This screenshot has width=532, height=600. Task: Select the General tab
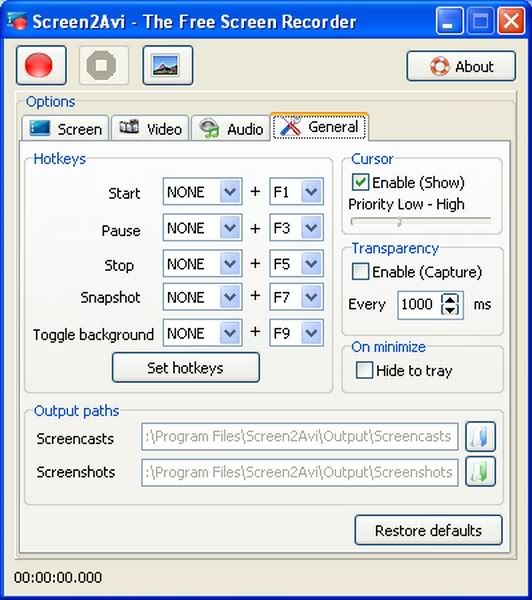(320, 127)
